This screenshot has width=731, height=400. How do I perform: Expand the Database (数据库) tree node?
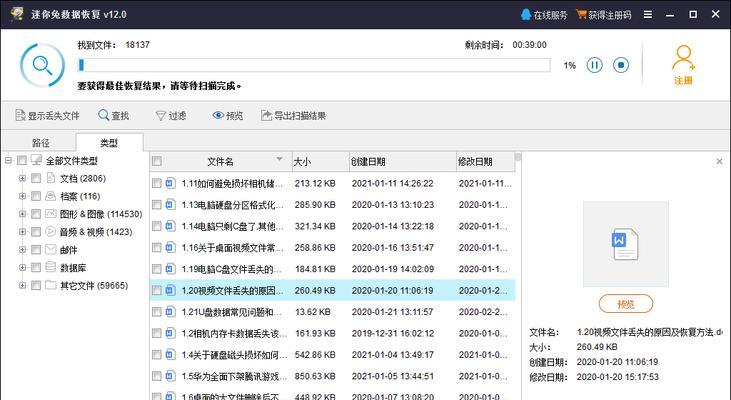pos(22,268)
